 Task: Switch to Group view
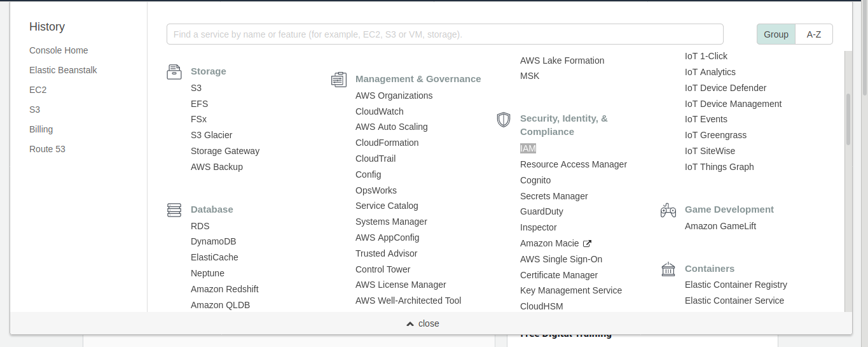[776, 34]
